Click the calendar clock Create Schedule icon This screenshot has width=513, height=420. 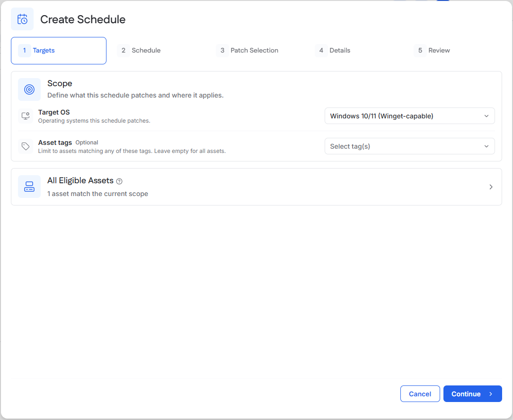(22, 19)
